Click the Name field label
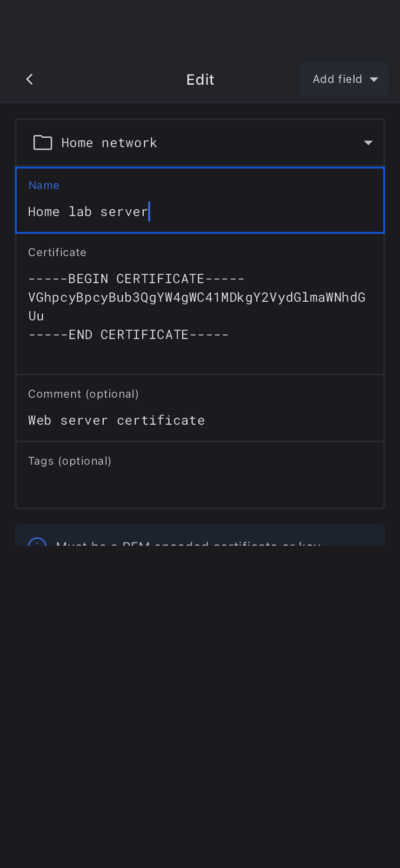 pyautogui.click(x=44, y=185)
